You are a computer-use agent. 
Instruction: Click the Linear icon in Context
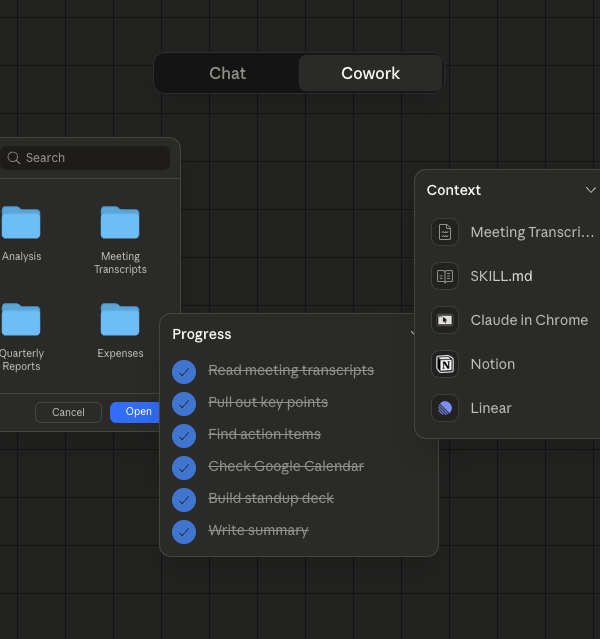pyautogui.click(x=445, y=408)
